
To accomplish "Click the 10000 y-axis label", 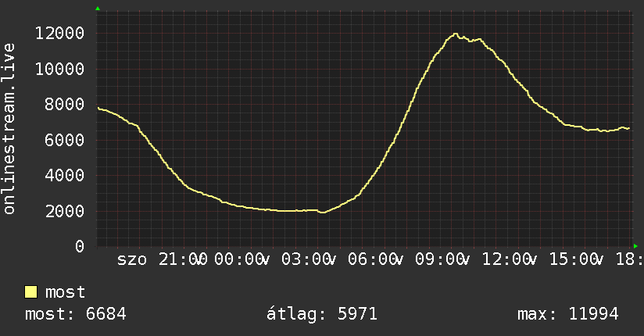I will (60, 69).
